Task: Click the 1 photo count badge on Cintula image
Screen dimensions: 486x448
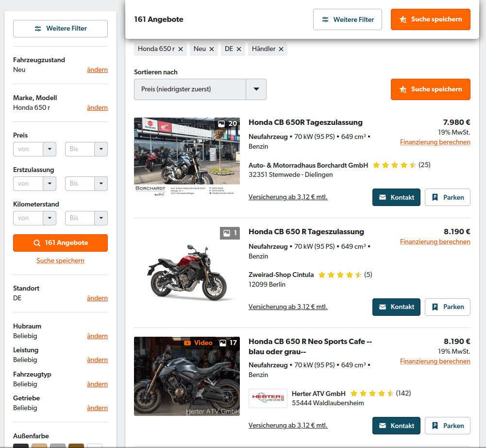Action: pyautogui.click(x=230, y=233)
